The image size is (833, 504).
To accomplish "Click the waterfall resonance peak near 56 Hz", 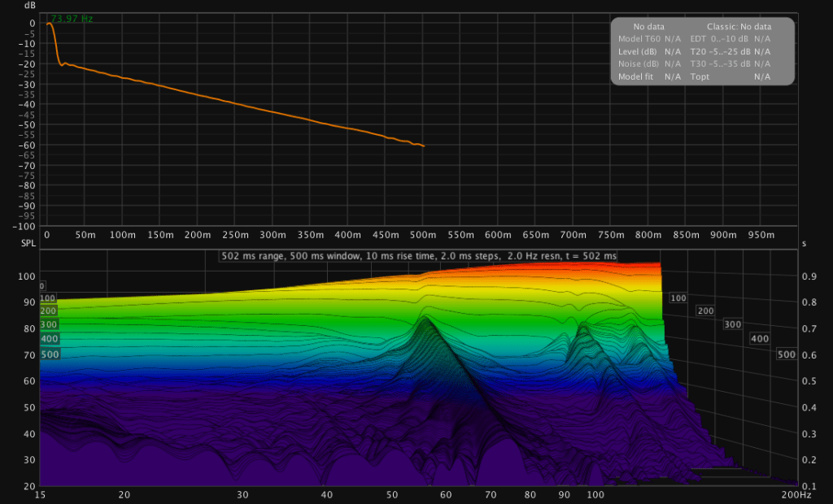I will click(424, 319).
